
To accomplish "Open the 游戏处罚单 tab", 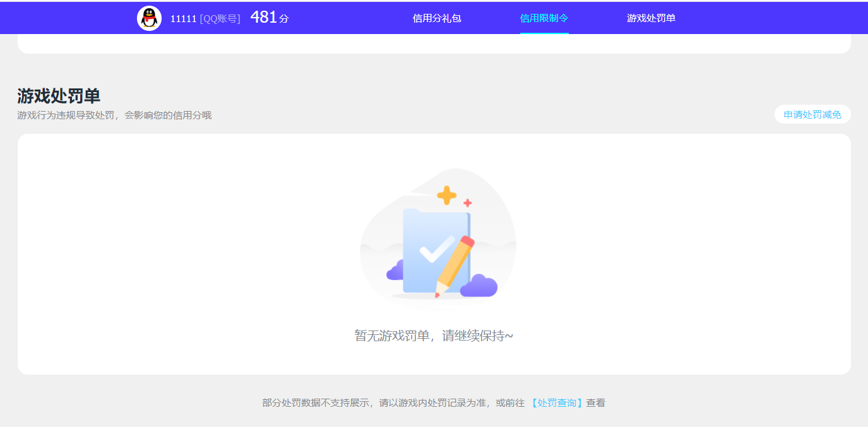I will coord(651,18).
